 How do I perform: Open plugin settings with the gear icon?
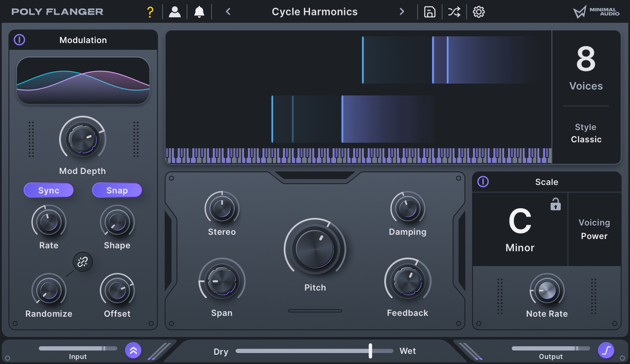pos(478,11)
